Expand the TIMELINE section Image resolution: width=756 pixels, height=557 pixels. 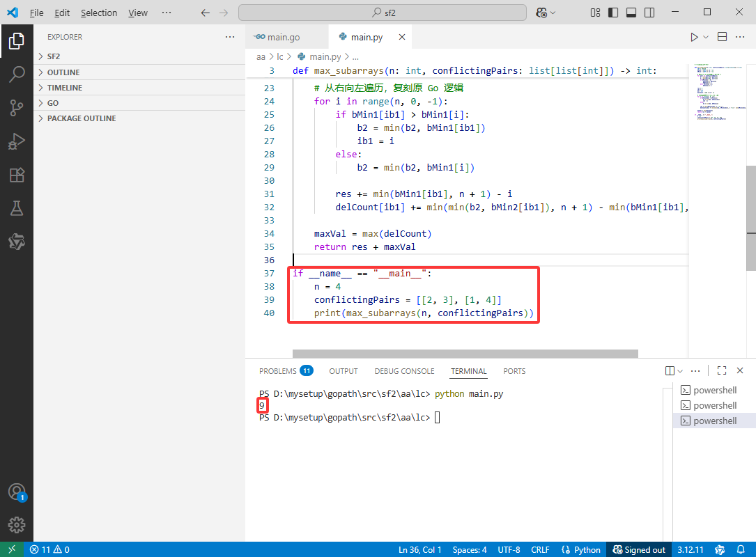(139, 88)
